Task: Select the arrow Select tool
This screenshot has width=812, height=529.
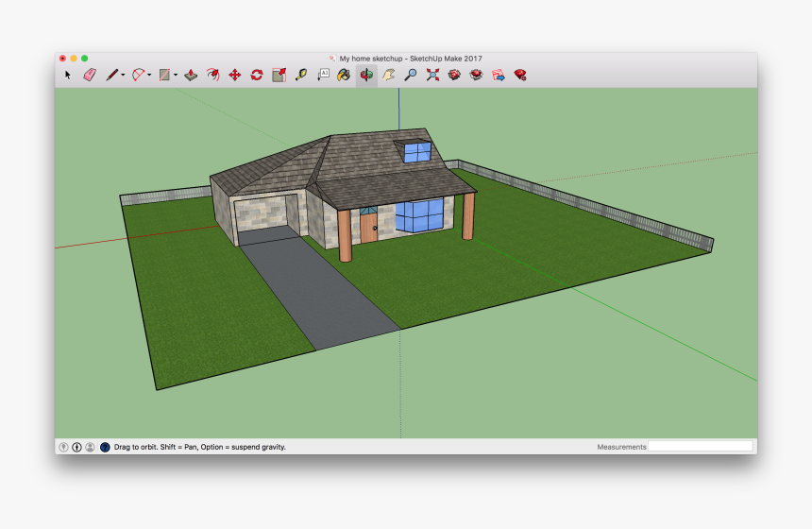Action: (x=68, y=75)
